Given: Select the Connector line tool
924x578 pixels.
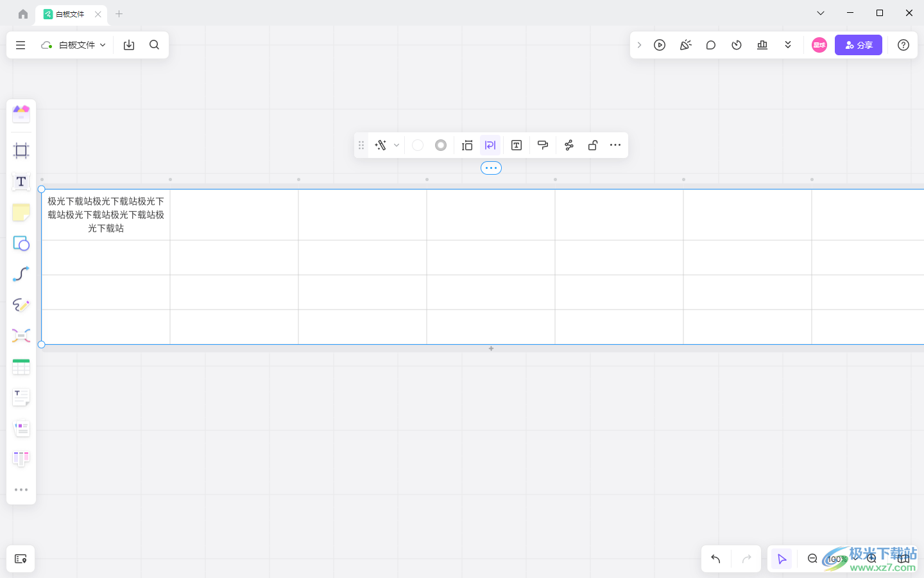Looking at the screenshot, I should 21,274.
